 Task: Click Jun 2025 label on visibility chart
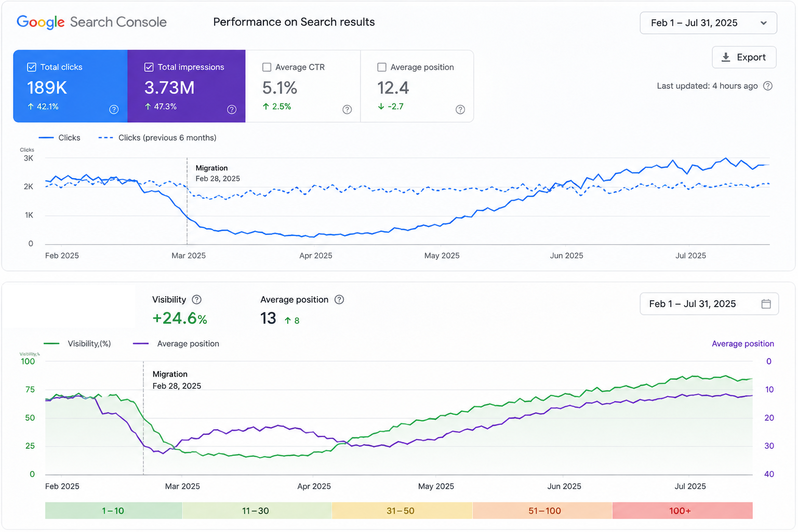point(564,486)
